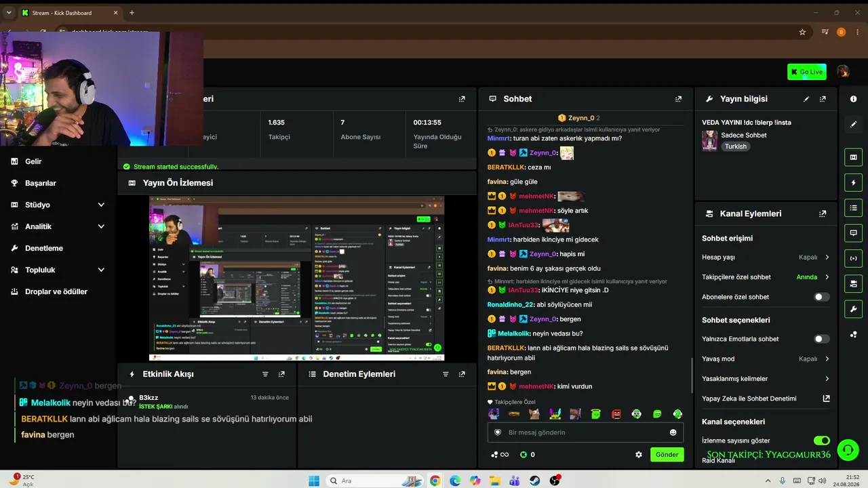Disable İzlenme sayısını göster switch

821,441
